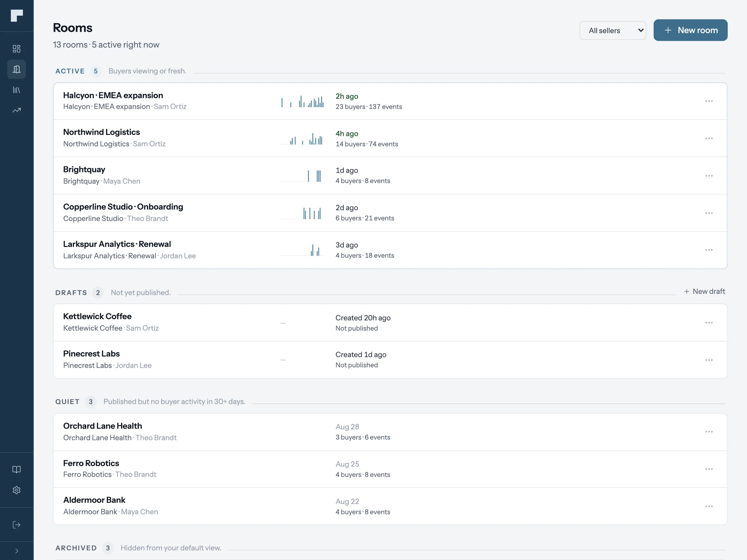Click the Halcyon activity sparkline chart
Viewport: 747px width, 560px height.
coord(302,101)
